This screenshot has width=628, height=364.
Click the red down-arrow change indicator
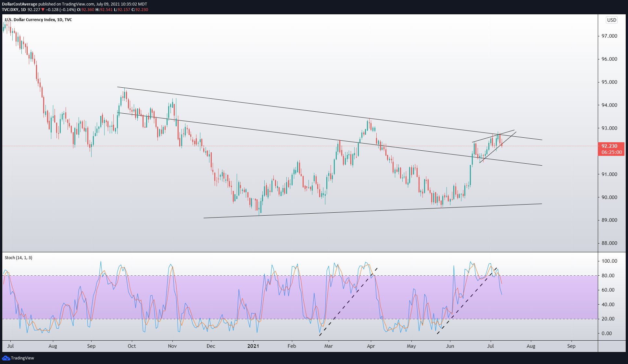coord(43,9)
